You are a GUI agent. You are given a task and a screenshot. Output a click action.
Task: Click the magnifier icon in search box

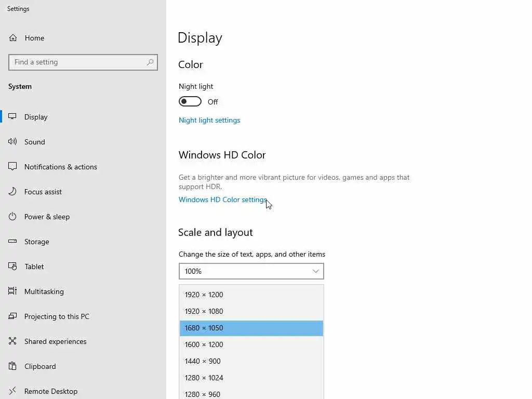150,62
